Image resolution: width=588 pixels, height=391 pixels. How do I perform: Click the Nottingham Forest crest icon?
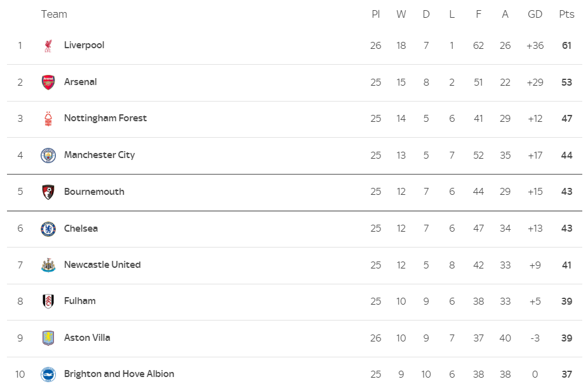point(48,119)
